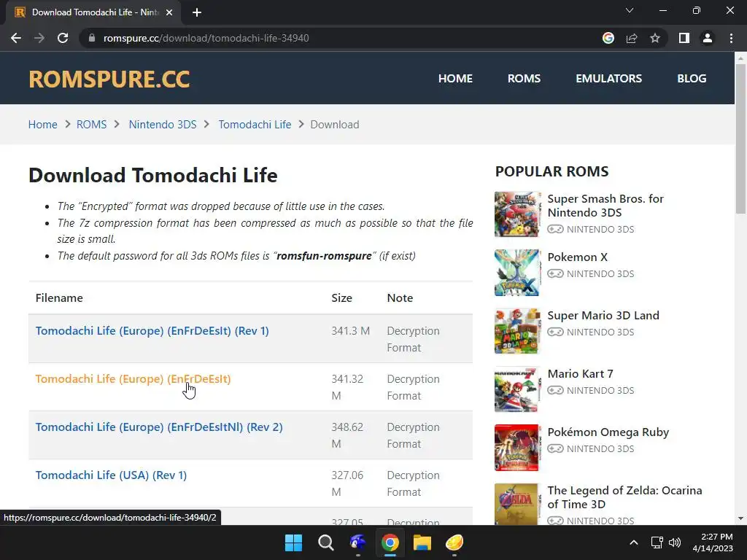Click the Note column header
The width and height of the screenshot is (747, 560).
[x=400, y=298]
